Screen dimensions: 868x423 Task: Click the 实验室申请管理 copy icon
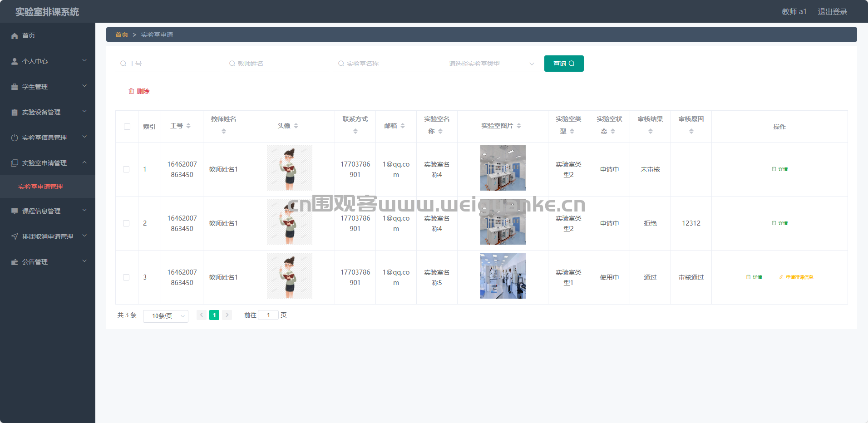pos(15,163)
